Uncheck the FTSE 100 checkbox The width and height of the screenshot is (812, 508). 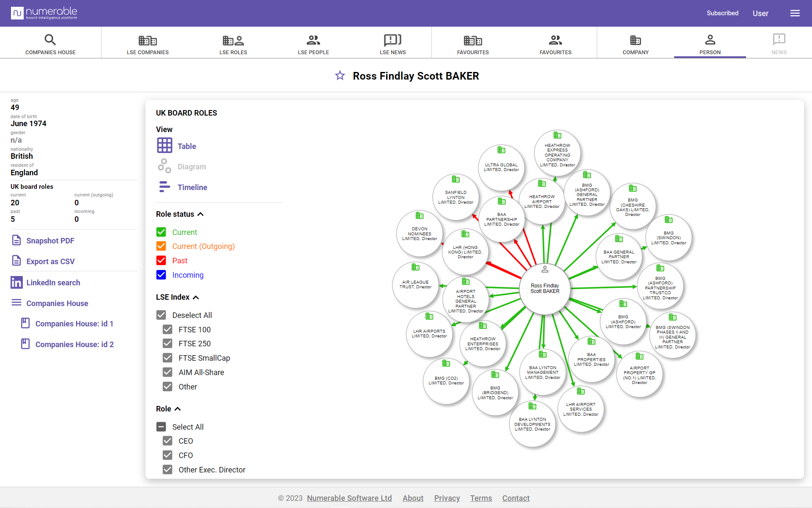click(167, 329)
